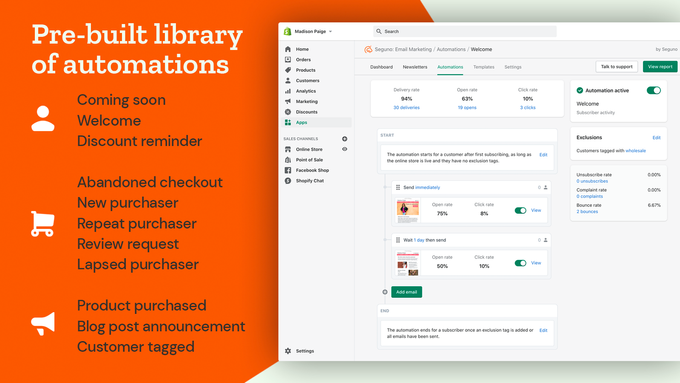Click into the Search field
The width and height of the screenshot is (680, 383).
click(464, 31)
